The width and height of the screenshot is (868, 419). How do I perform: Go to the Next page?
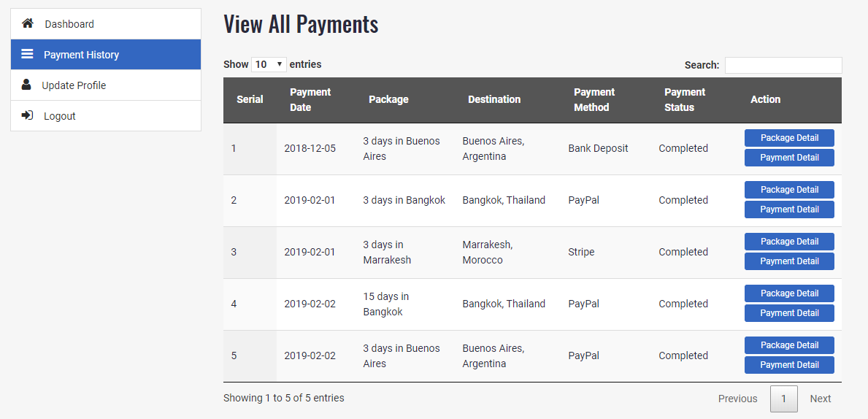coord(820,399)
